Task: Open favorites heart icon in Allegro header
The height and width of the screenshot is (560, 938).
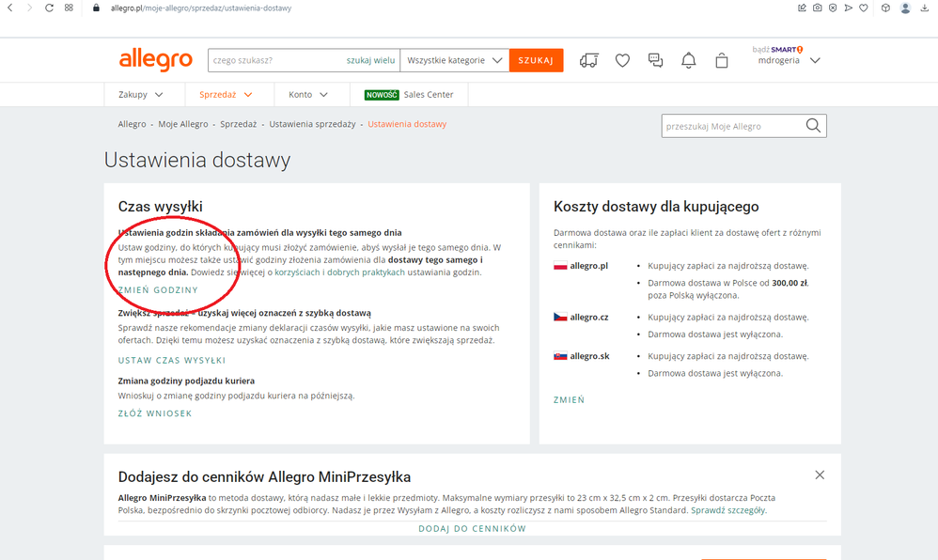Action: click(x=623, y=60)
